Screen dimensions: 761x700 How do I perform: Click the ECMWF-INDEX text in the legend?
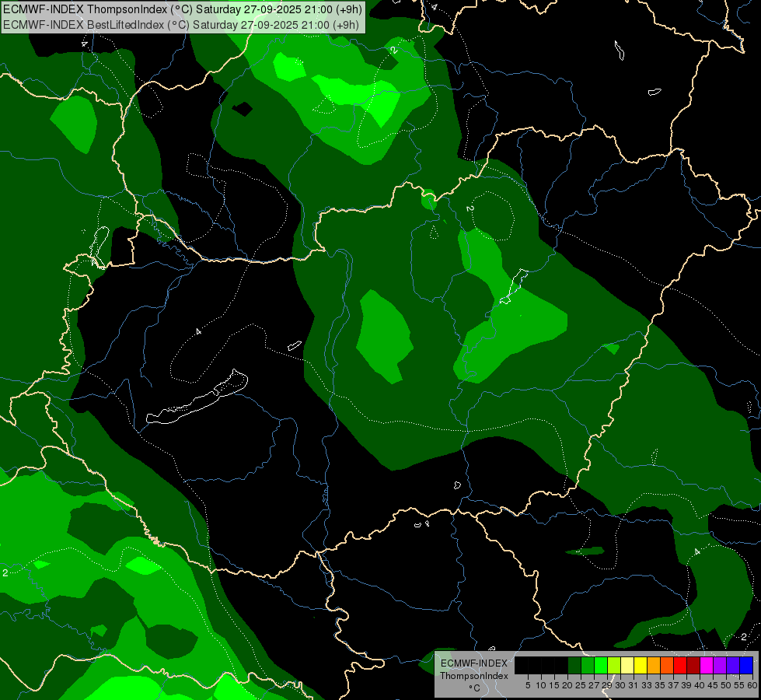click(473, 663)
